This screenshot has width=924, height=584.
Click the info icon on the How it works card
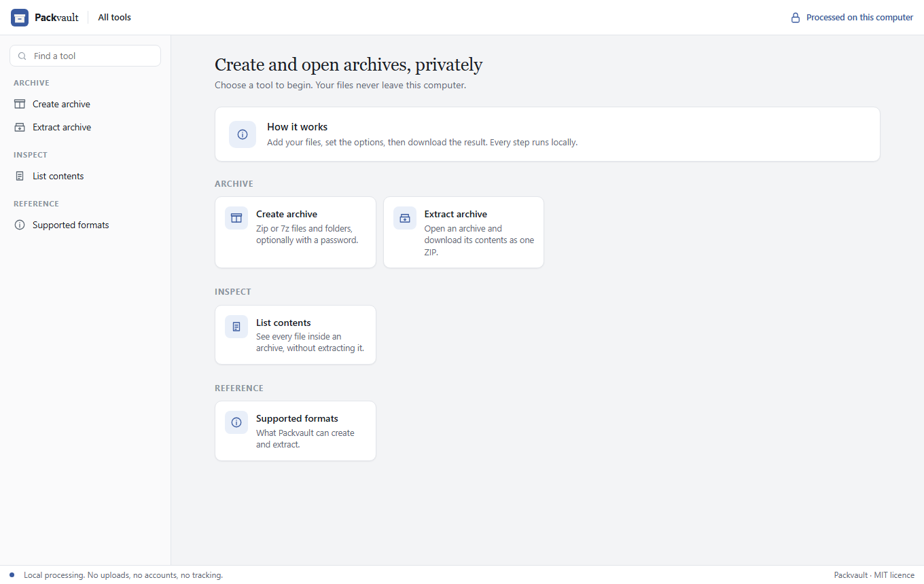pyautogui.click(x=243, y=134)
